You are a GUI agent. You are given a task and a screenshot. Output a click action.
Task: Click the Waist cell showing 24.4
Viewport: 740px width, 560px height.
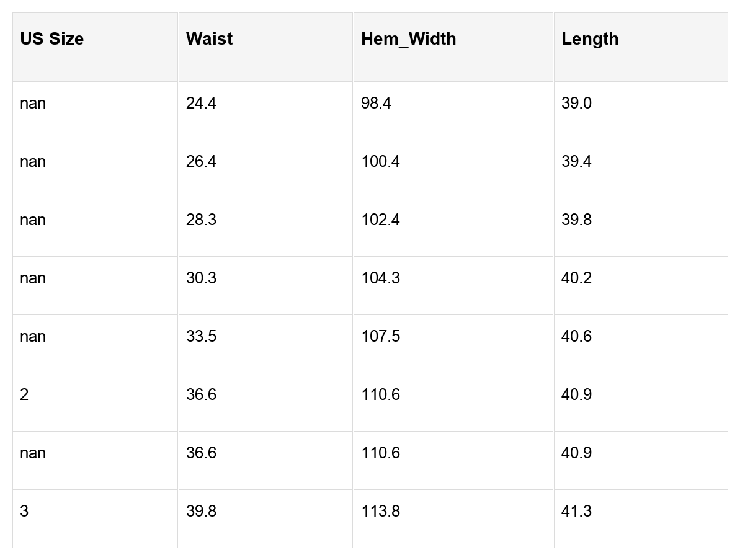(x=265, y=111)
